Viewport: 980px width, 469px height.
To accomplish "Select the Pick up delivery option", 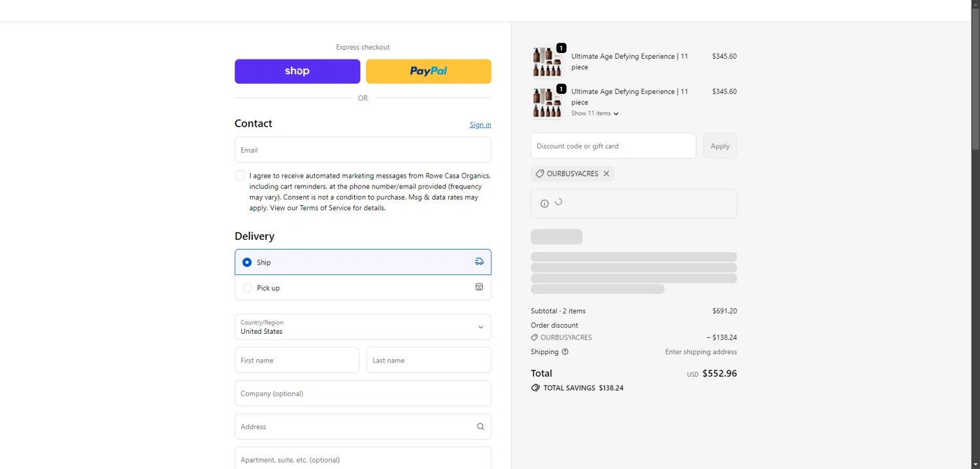I will pyautogui.click(x=247, y=288).
